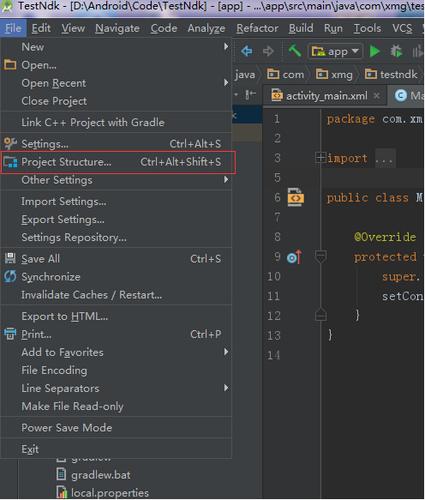Select Import Settings...
425x500 pixels.
[116, 201]
